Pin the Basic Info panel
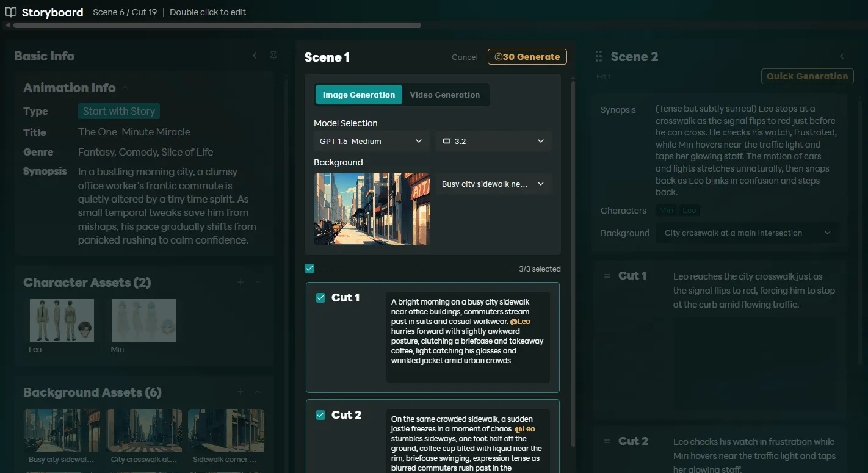 273,56
